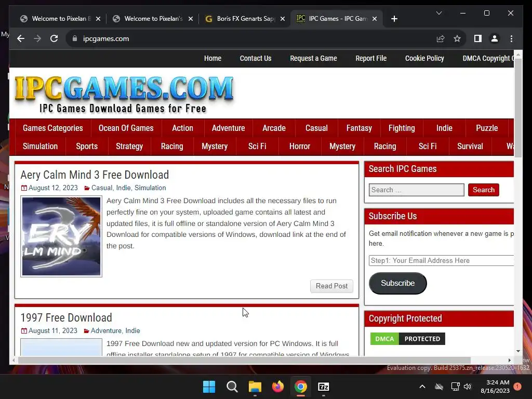Open the tab search chevron
The height and width of the screenshot is (399, 532).
click(438, 13)
